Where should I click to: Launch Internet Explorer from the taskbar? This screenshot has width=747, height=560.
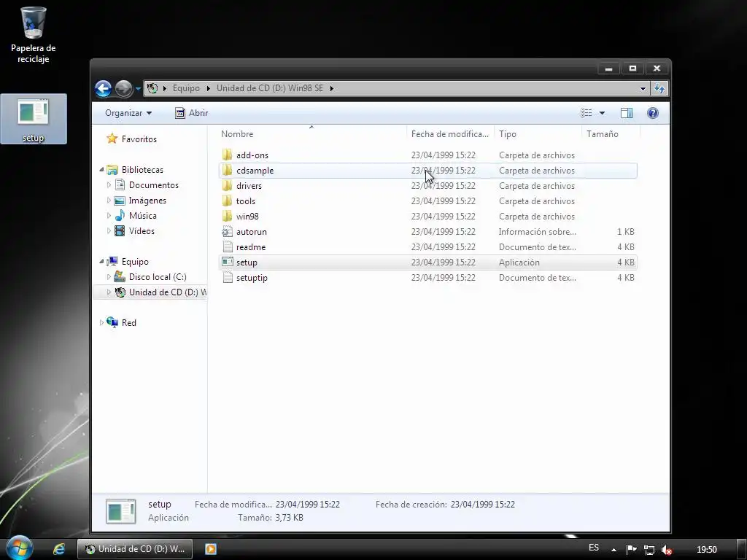click(58, 549)
